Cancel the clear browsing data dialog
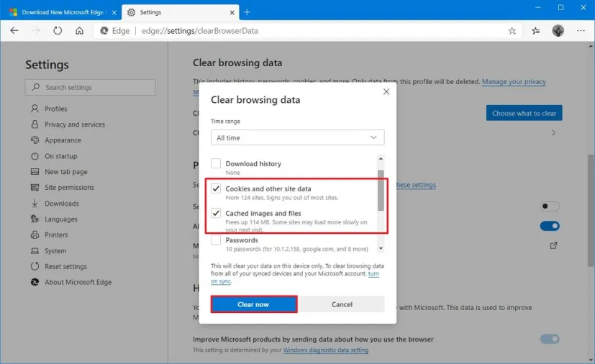595x364 pixels. point(342,304)
